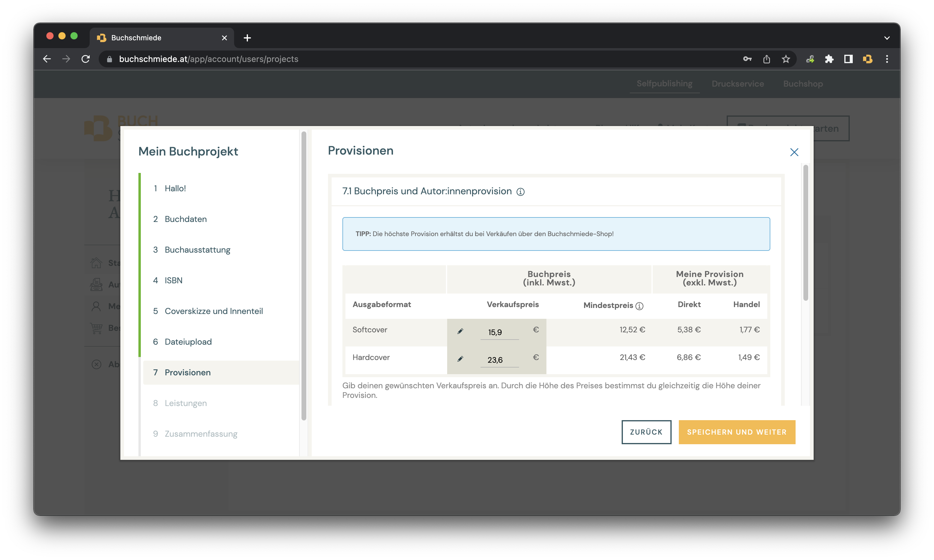Click the Zurück button

(646, 432)
